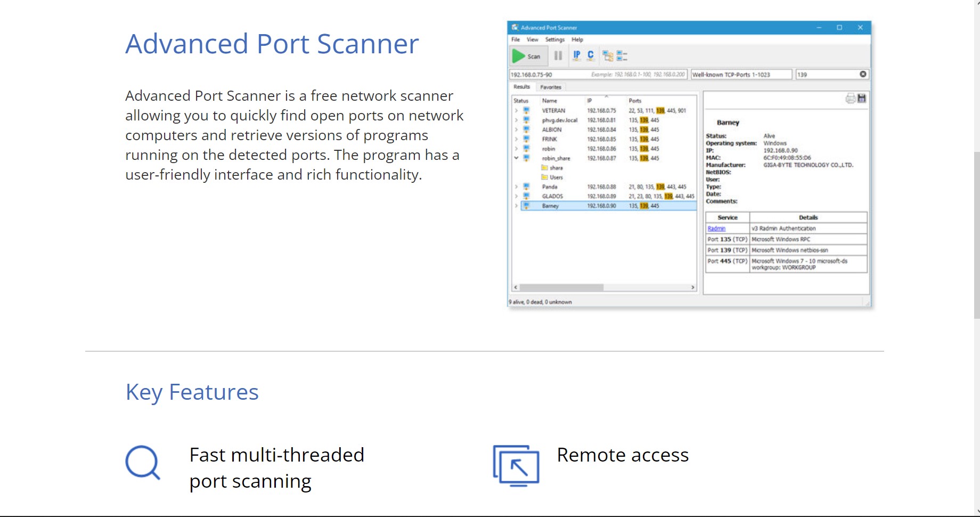Screen dimensions: 980x517
Task: Click the folder icon next to Users
Action: coord(544,177)
